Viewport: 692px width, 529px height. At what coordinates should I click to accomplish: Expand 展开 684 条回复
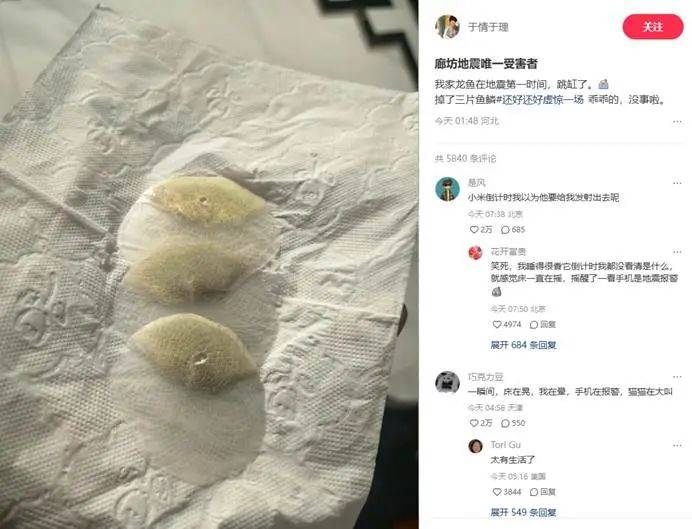523,345
